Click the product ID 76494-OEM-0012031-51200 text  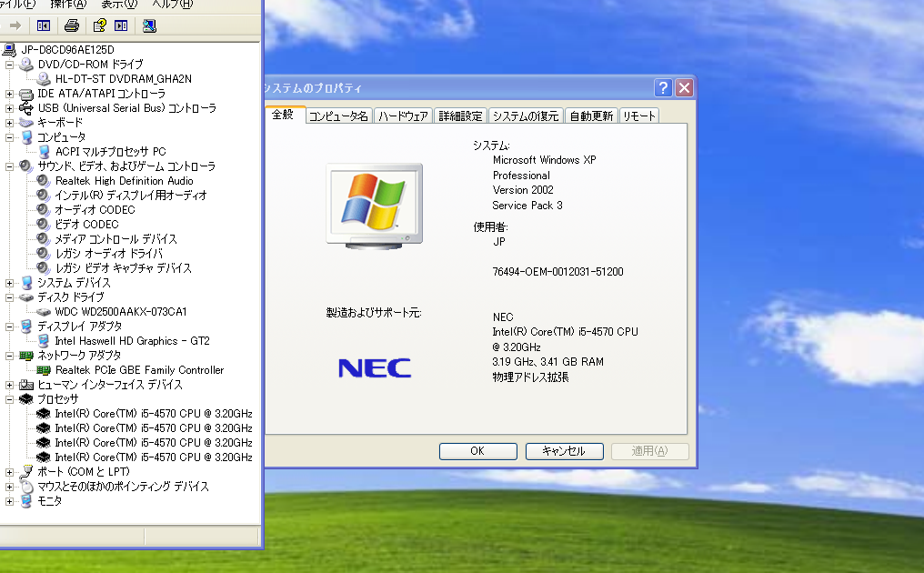click(558, 272)
